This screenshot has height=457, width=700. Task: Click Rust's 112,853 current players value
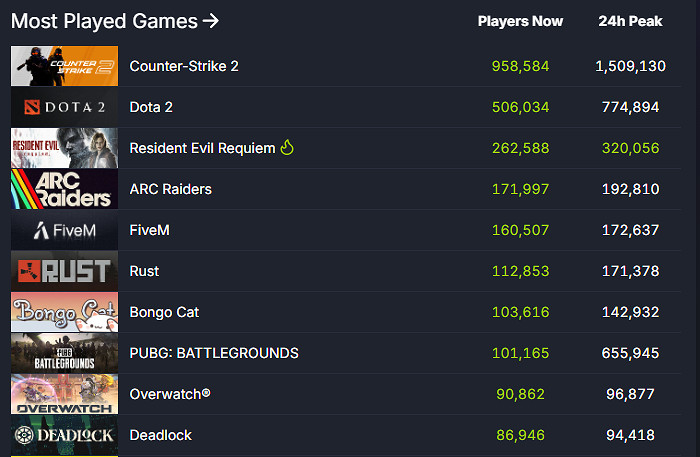coord(520,271)
